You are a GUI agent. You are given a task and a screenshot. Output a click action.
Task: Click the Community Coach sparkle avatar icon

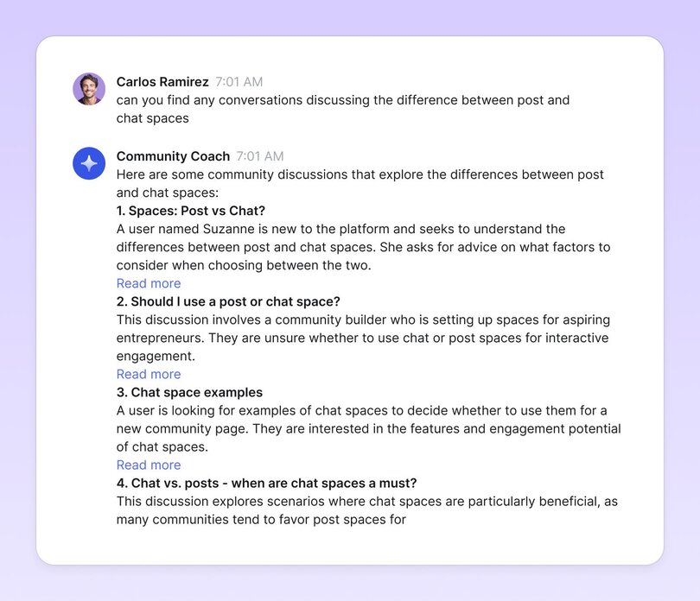[x=87, y=162]
